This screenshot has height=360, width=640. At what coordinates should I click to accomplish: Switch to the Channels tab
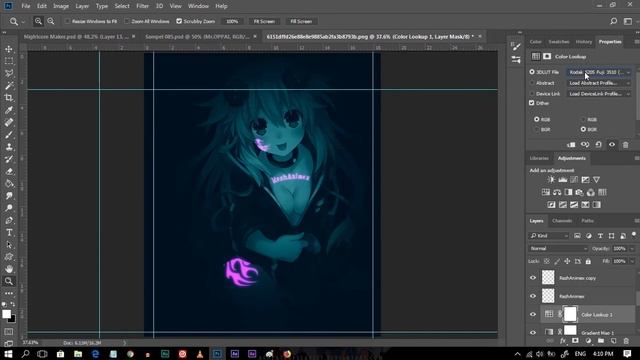562,221
